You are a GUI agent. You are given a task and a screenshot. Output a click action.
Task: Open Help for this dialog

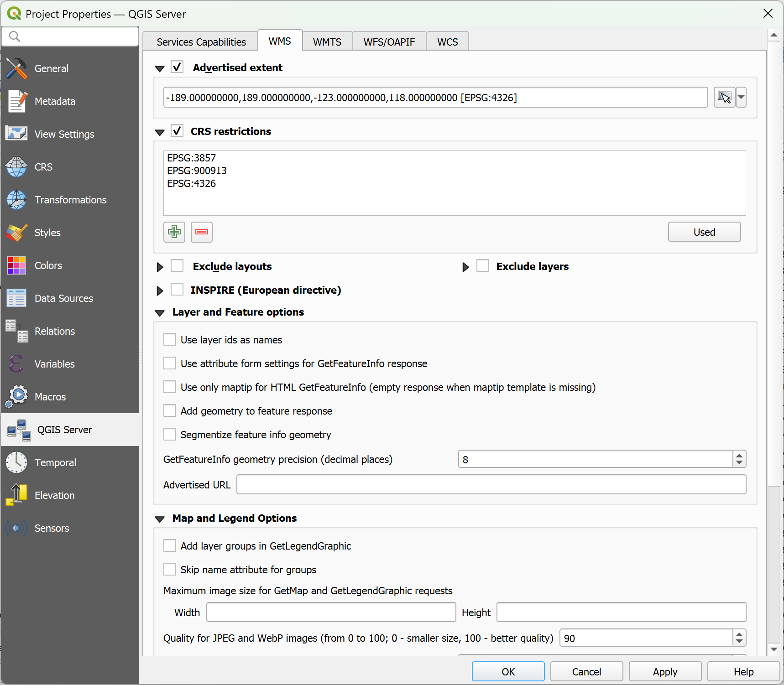click(x=743, y=671)
